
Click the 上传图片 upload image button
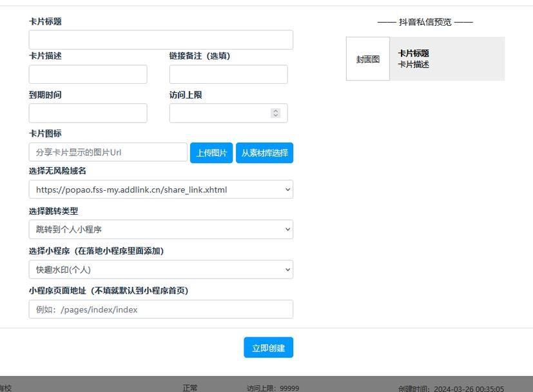tap(211, 152)
